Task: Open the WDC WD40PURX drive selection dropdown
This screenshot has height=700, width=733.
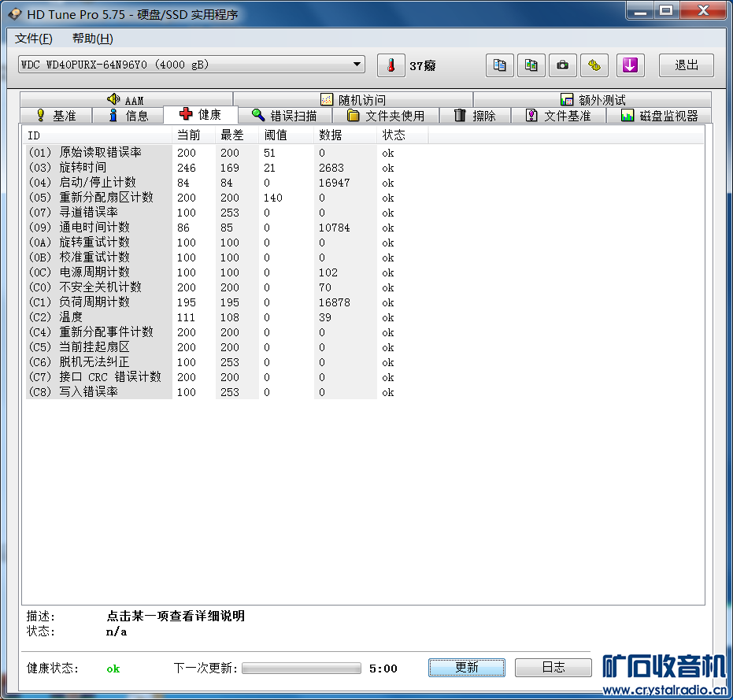Action: point(191,64)
